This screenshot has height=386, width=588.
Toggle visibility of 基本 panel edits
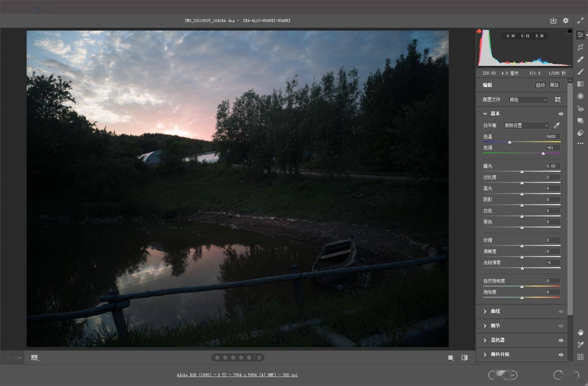(x=561, y=114)
